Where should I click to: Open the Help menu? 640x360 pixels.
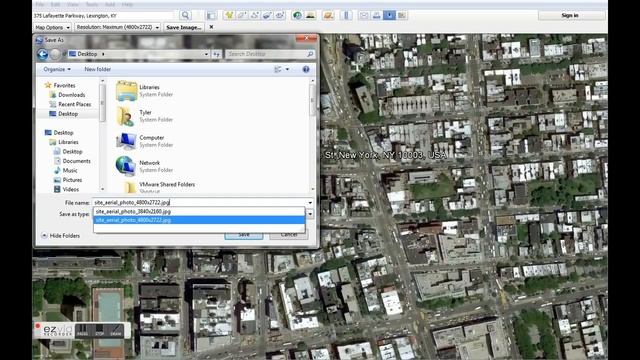[127, 4]
